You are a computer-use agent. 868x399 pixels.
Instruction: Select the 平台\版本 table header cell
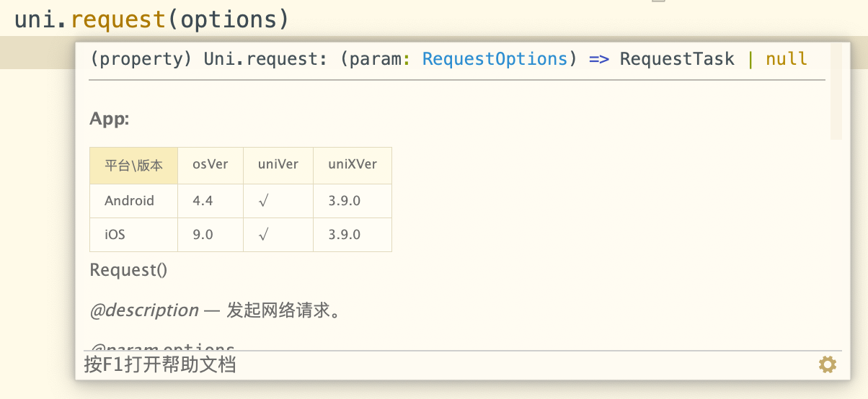click(x=133, y=165)
